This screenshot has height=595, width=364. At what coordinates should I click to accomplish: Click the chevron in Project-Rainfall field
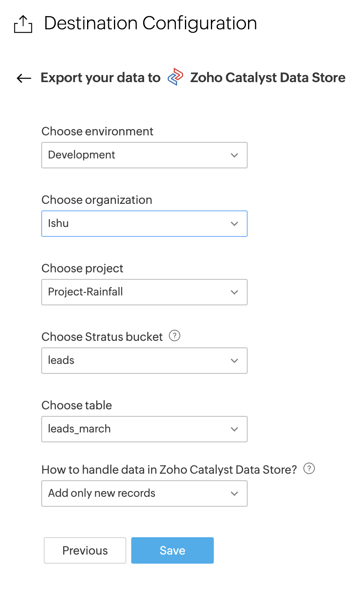[234, 293]
